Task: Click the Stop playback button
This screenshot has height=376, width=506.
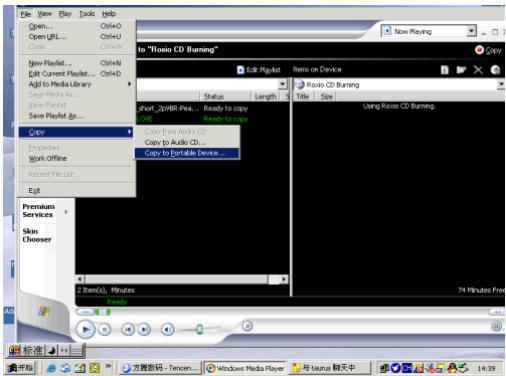Action: 105,330
